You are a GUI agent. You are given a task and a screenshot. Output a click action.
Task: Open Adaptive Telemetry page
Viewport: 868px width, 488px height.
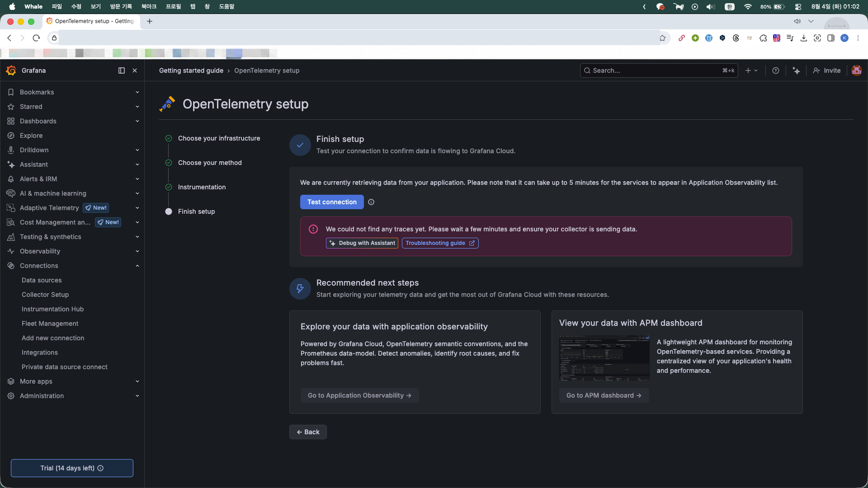pos(49,208)
